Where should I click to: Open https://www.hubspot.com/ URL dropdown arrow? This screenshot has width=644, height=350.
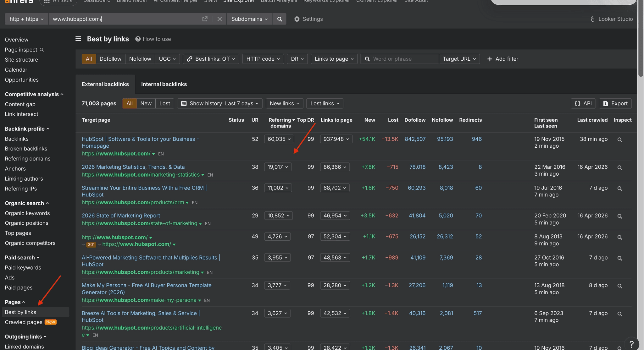coord(153,154)
